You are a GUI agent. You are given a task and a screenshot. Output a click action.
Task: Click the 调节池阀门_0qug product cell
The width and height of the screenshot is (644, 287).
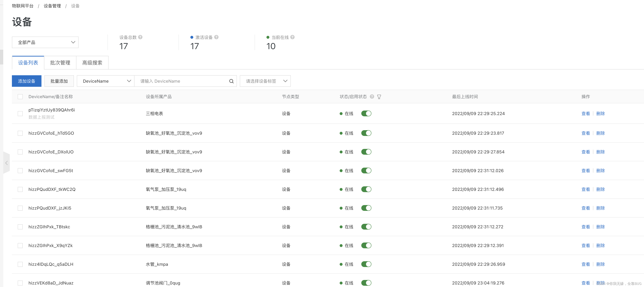coord(163,283)
